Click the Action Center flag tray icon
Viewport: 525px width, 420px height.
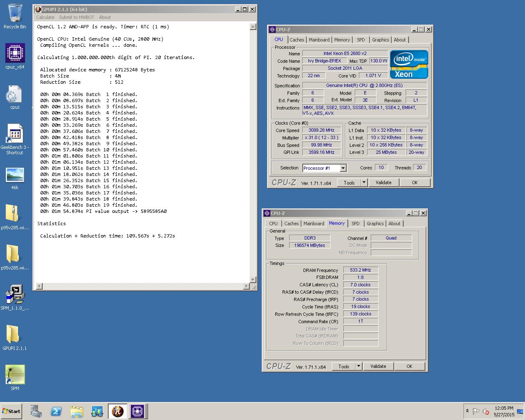tap(476, 411)
